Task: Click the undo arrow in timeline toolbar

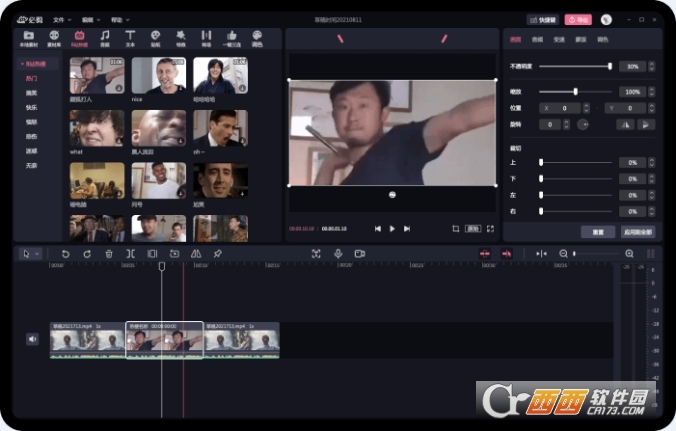Action: 66,254
